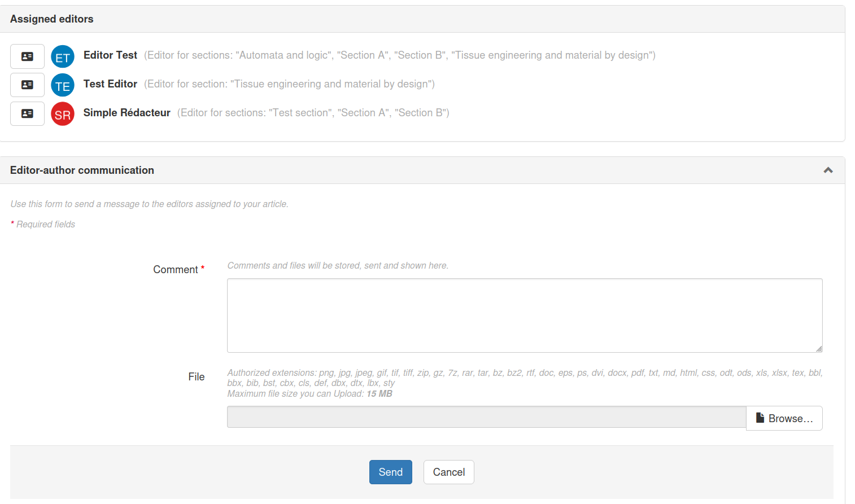Collapse the Editor-author communication panel chevron
The image size is (855, 504).
[x=828, y=170]
